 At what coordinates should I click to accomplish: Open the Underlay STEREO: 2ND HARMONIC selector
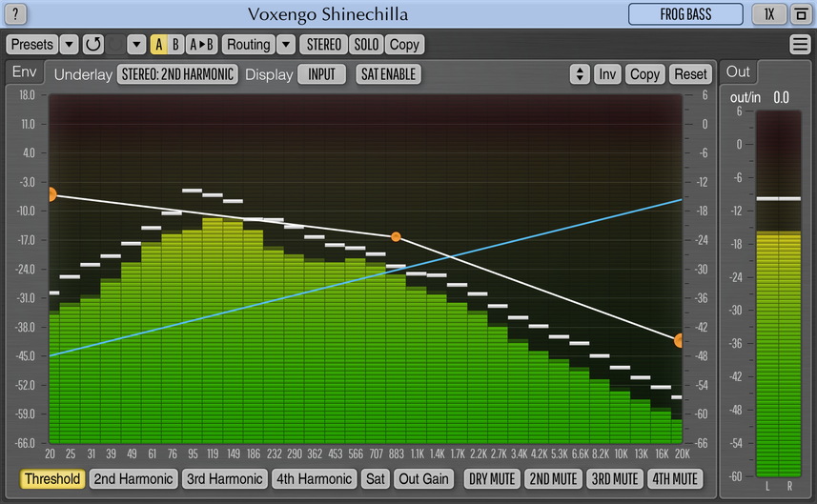point(177,74)
